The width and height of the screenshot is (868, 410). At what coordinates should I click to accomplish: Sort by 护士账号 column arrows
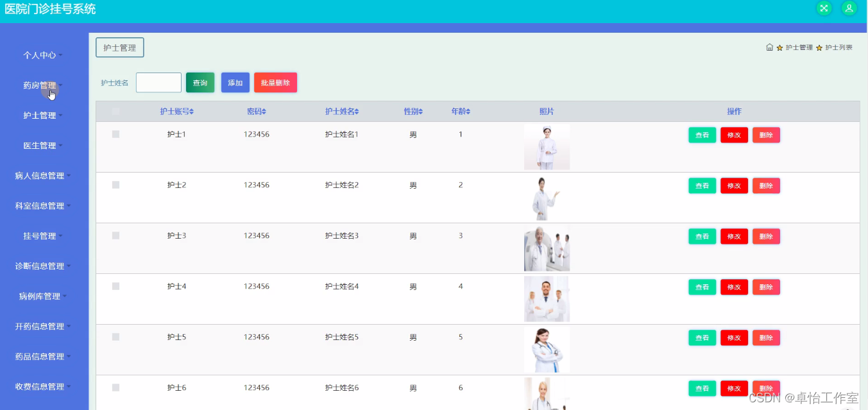(x=192, y=112)
